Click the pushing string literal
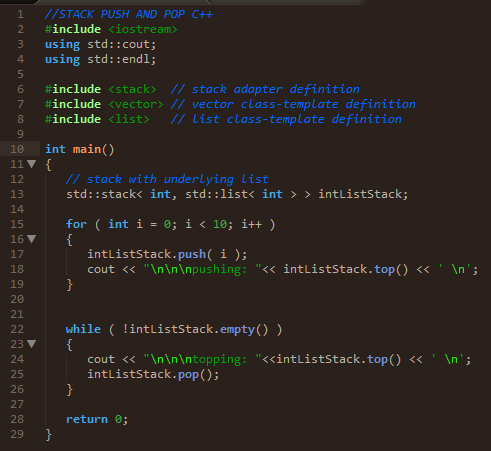The width and height of the screenshot is (491, 451). point(202,269)
